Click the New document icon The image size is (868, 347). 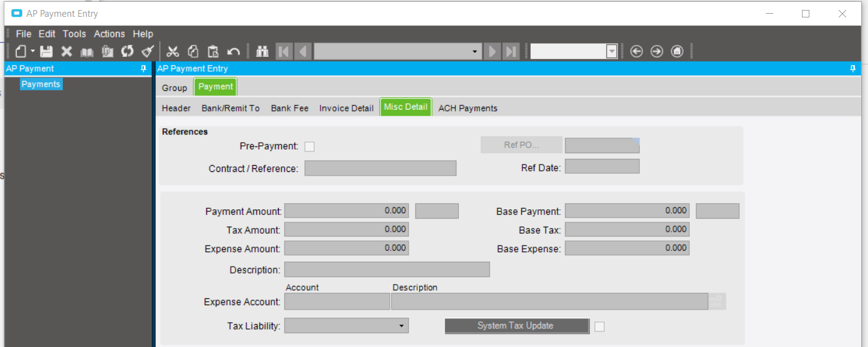(x=21, y=52)
